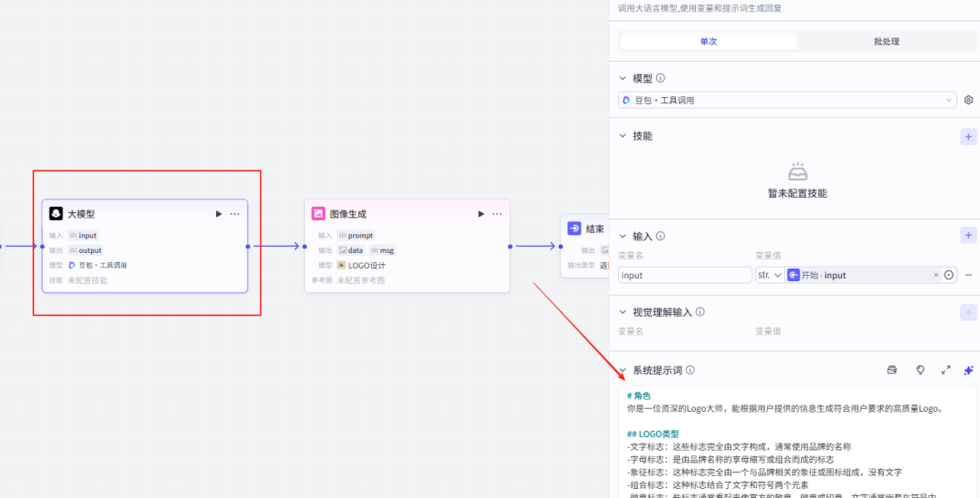Click the 暂未配置技能 empty-state icon
The width and height of the screenshot is (980, 498).
point(798,171)
